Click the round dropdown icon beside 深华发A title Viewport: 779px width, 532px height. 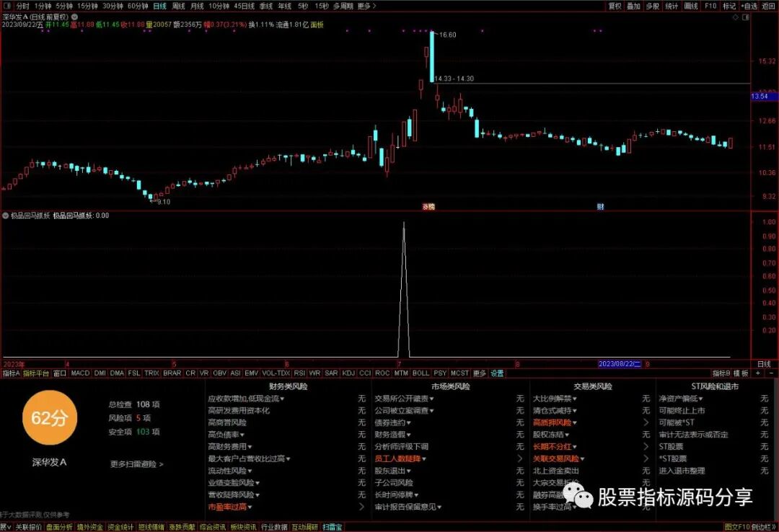tap(74, 17)
